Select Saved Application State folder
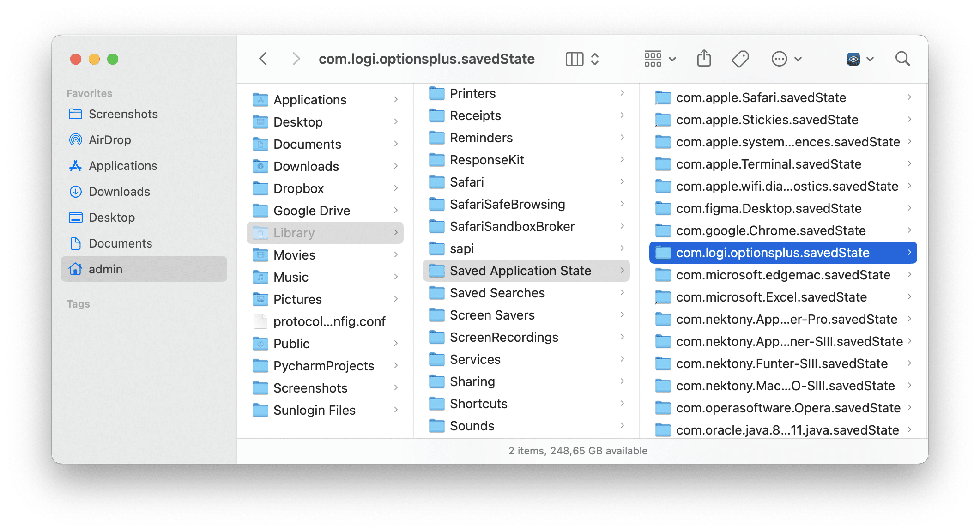980x532 pixels. click(526, 271)
